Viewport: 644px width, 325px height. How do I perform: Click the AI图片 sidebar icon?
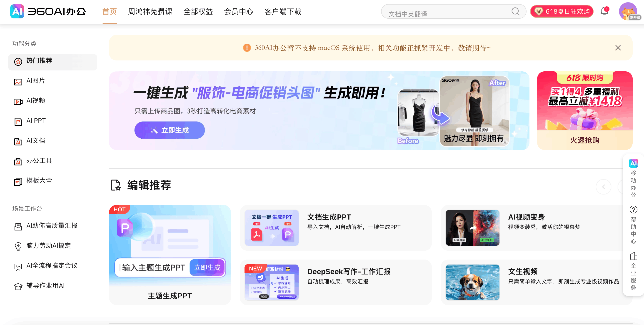click(18, 82)
